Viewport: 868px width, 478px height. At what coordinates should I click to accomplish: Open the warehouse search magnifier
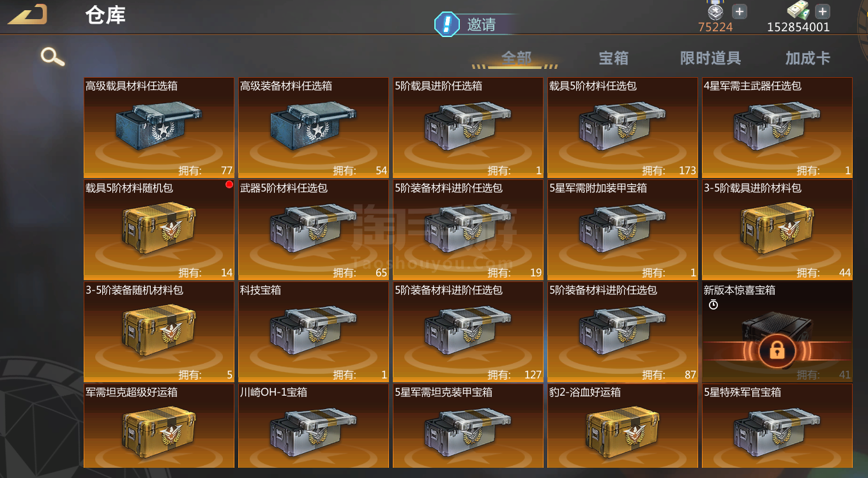tap(52, 57)
